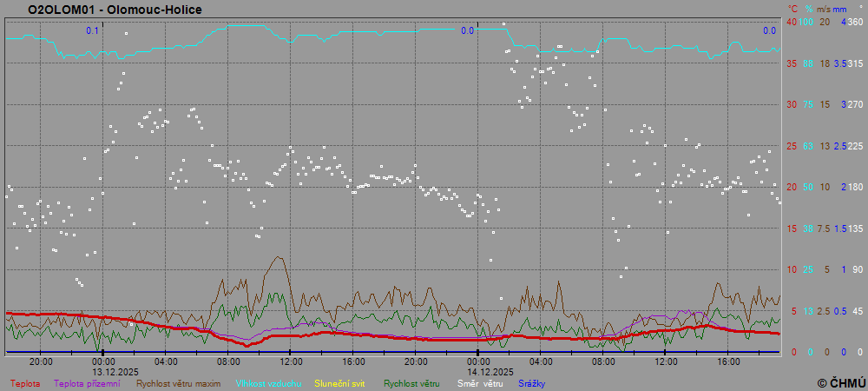Click the blue Srážky legend entry
Image resolution: width=868 pixels, height=391 pixels.
coord(532,382)
